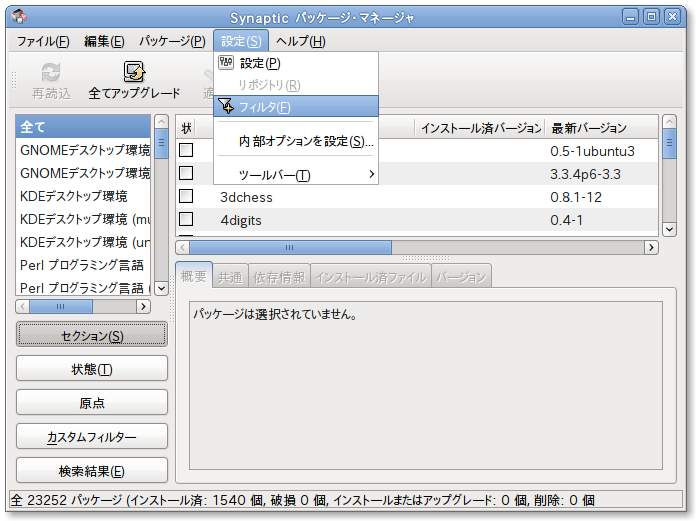
Task: Open the 編集(E) menu
Action: [x=104, y=41]
